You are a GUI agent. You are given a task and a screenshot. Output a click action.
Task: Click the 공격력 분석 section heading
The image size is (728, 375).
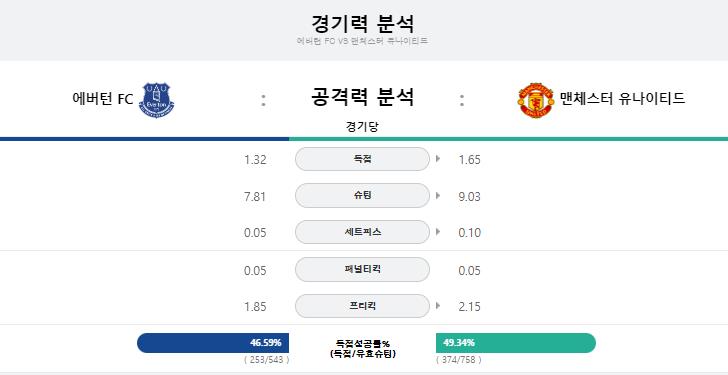coord(362,97)
